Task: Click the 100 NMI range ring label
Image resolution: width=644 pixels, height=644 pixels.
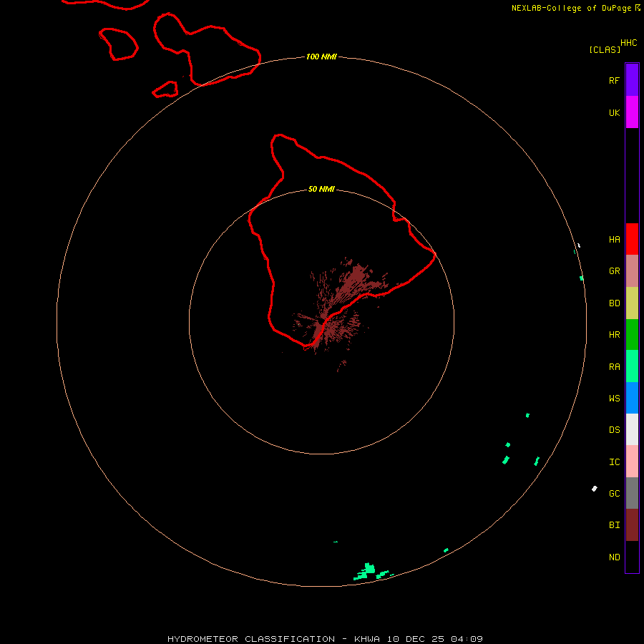Action: click(321, 57)
